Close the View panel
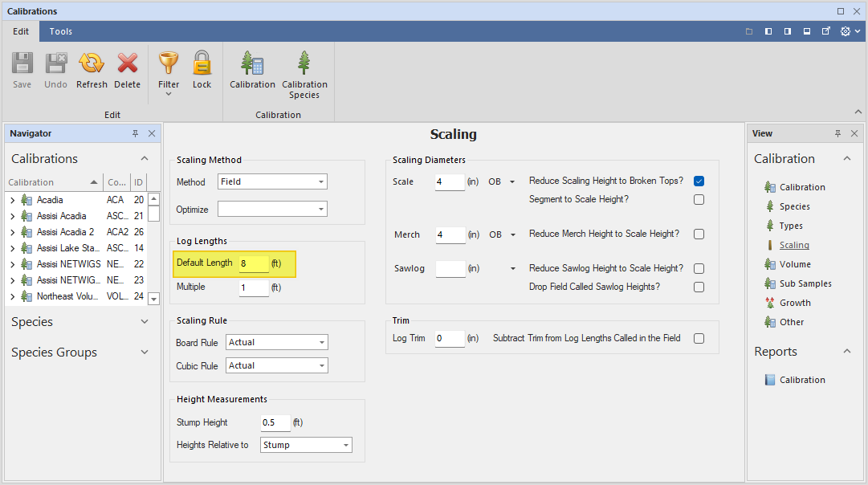 point(854,133)
